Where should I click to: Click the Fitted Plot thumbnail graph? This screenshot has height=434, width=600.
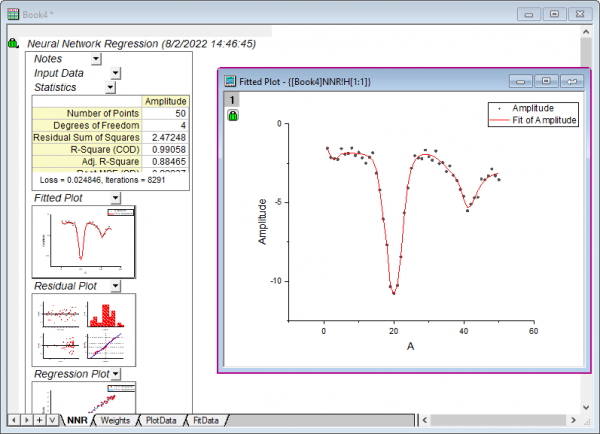point(84,242)
